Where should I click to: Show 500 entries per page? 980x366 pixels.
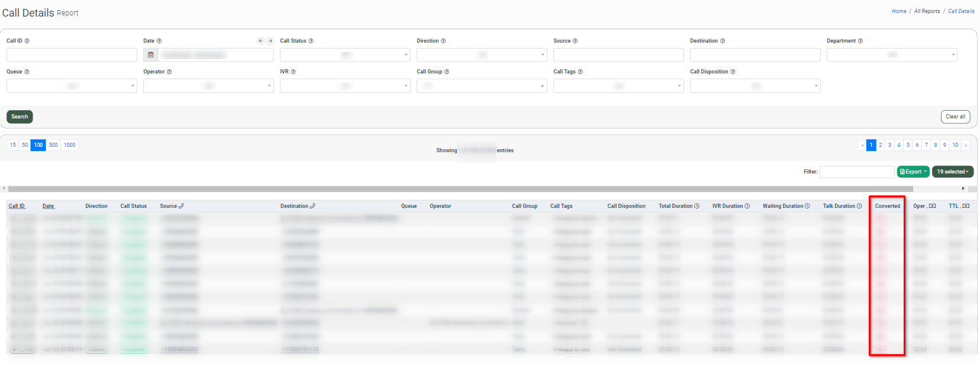(53, 145)
